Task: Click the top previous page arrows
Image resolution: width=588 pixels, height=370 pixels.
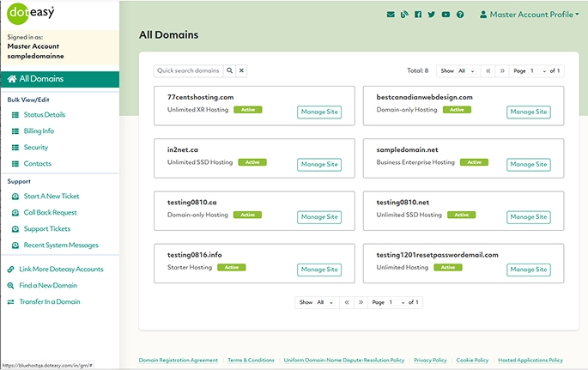Action: click(488, 71)
